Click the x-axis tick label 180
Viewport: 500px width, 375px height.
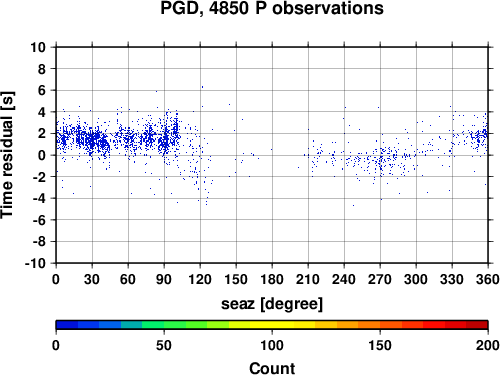click(272, 279)
